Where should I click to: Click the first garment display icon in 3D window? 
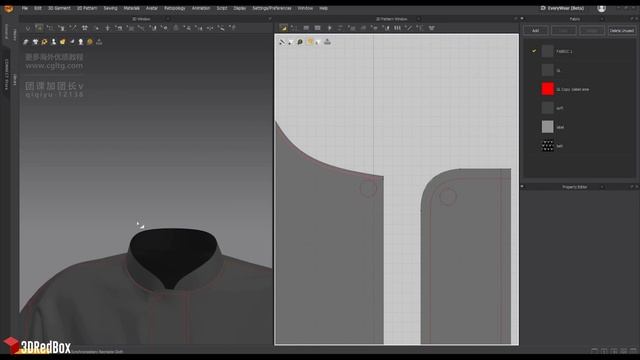coord(26,42)
